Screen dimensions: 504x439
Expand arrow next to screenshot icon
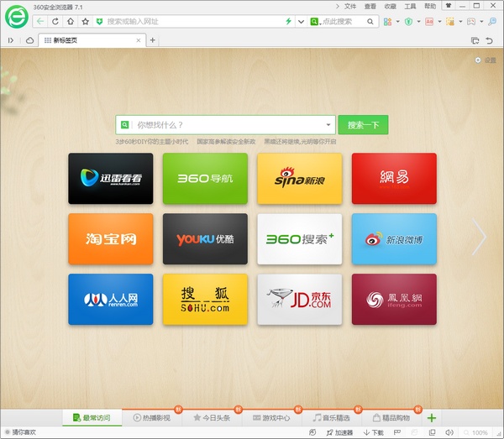[x=460, y=22]
